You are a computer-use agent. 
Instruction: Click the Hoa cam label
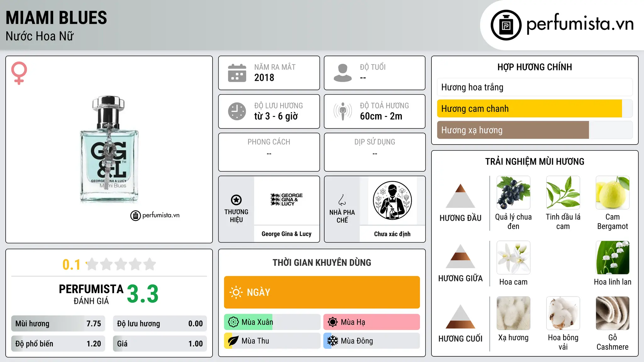pyautogui.click(x=514, y=282)
